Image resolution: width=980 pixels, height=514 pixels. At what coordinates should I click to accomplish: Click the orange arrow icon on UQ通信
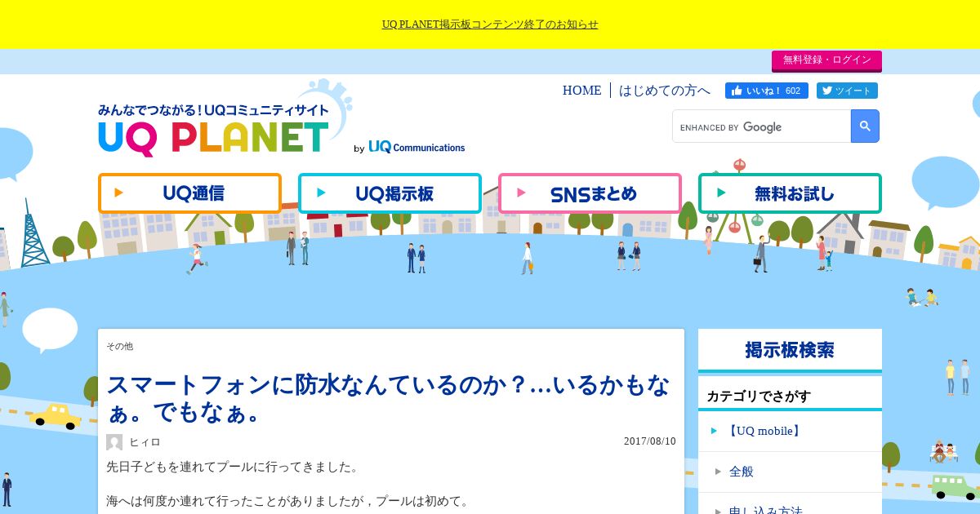[x=119, y=193]
